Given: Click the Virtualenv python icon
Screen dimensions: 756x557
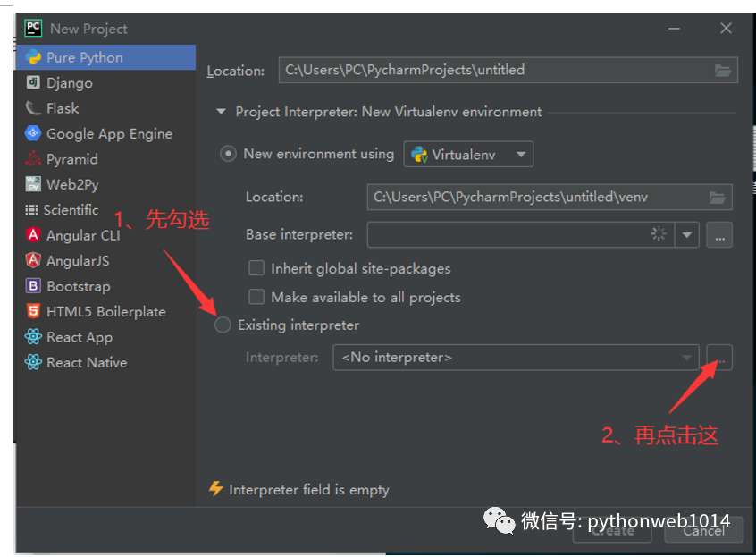Looking at the screenshot, I should [419, 155].
